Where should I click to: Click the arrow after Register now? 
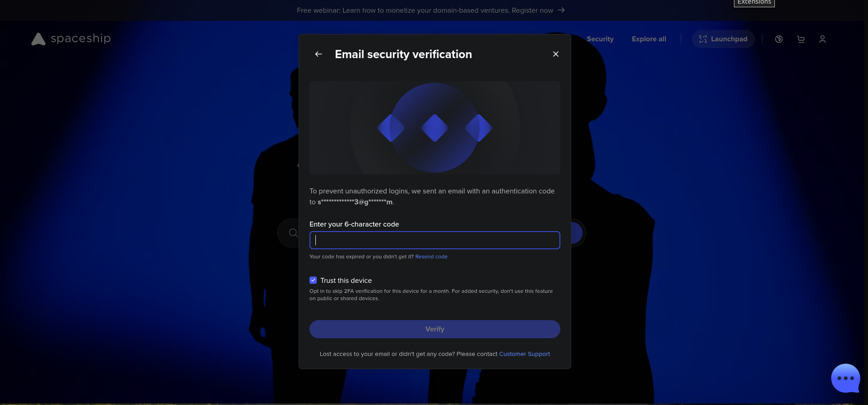tap(562, 10)
